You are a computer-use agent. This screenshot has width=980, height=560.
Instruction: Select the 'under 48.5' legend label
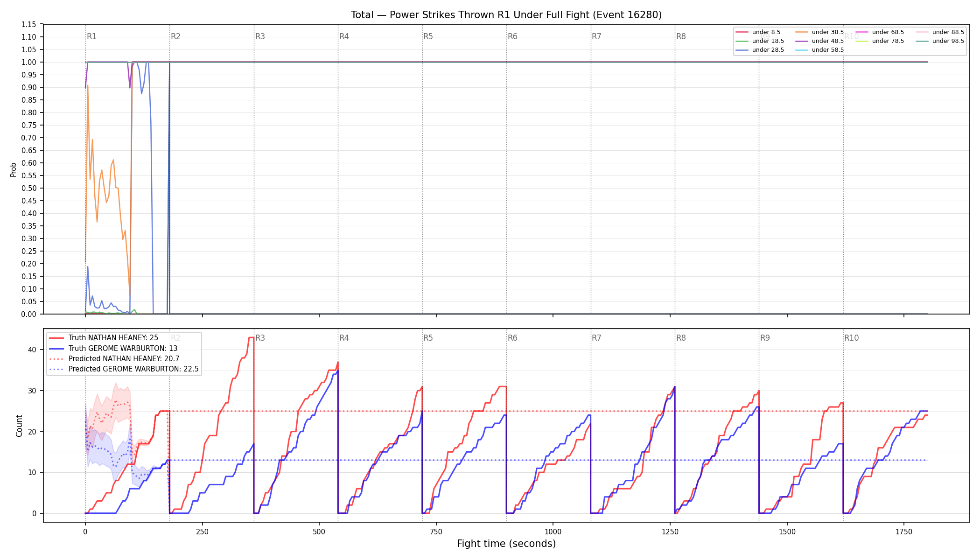click(x=828, y=41)
